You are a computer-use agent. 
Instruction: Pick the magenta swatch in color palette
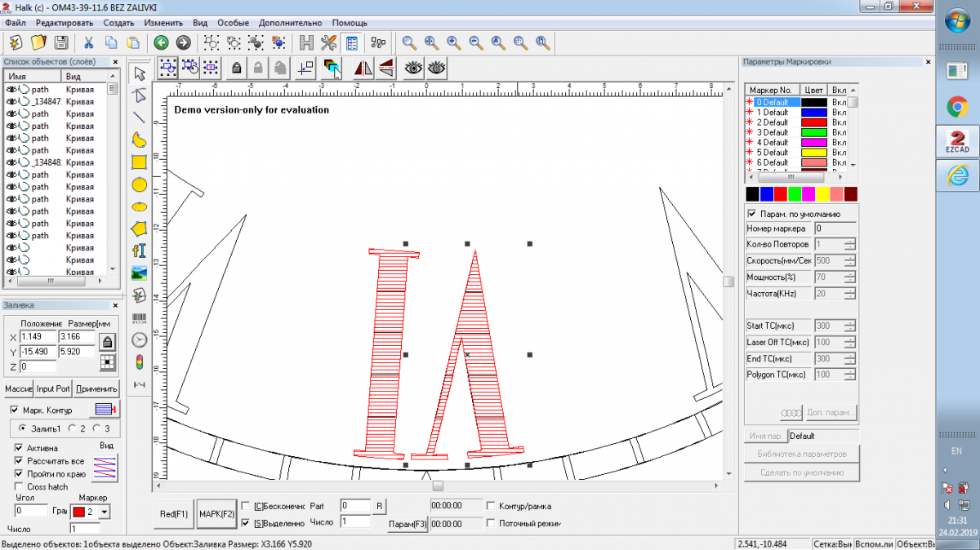pos(808,193)
